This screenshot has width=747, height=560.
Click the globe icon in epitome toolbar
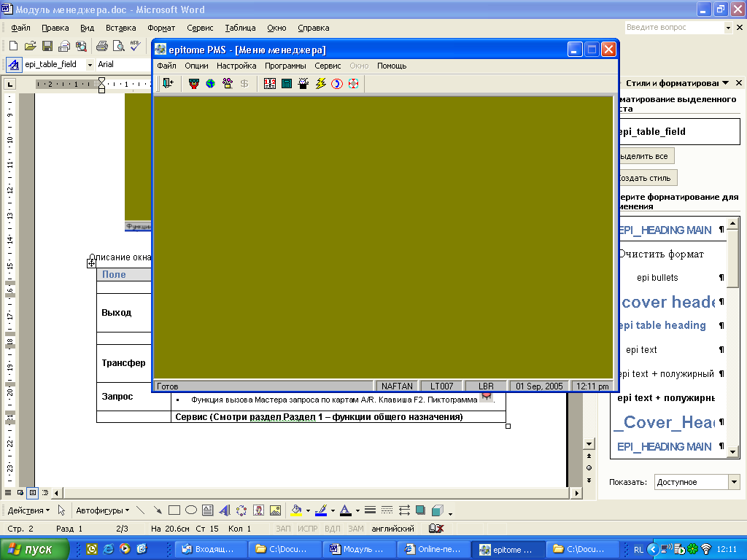(x=211, y=84)
